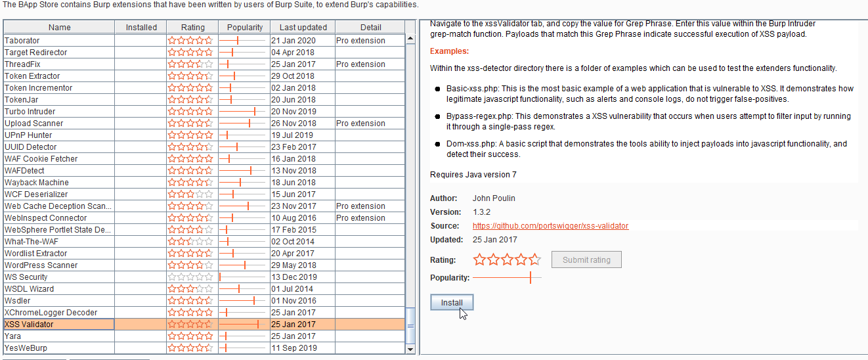Click the list scrollbar up arrow
The width and height of the screenshot is (868, 360).
[411, 39]
